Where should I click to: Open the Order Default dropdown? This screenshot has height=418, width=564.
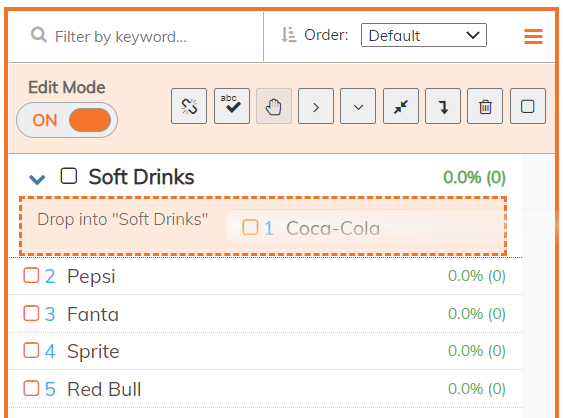click(424, 35)
